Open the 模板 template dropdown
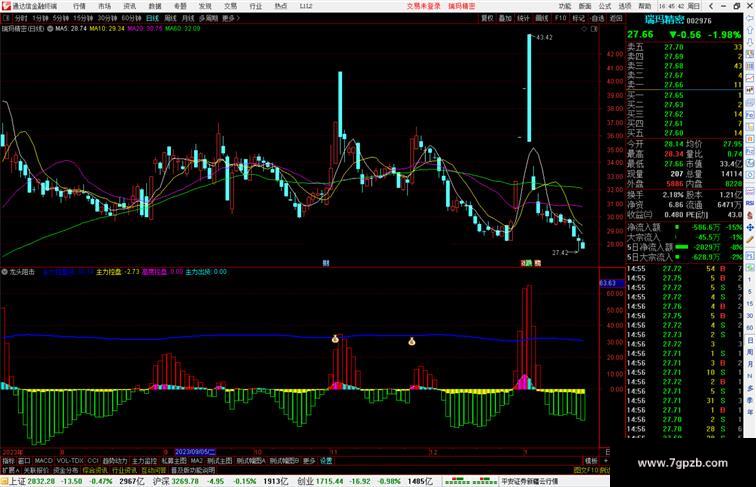The height and width of the screenshot is (487, 756). [591, 461]
